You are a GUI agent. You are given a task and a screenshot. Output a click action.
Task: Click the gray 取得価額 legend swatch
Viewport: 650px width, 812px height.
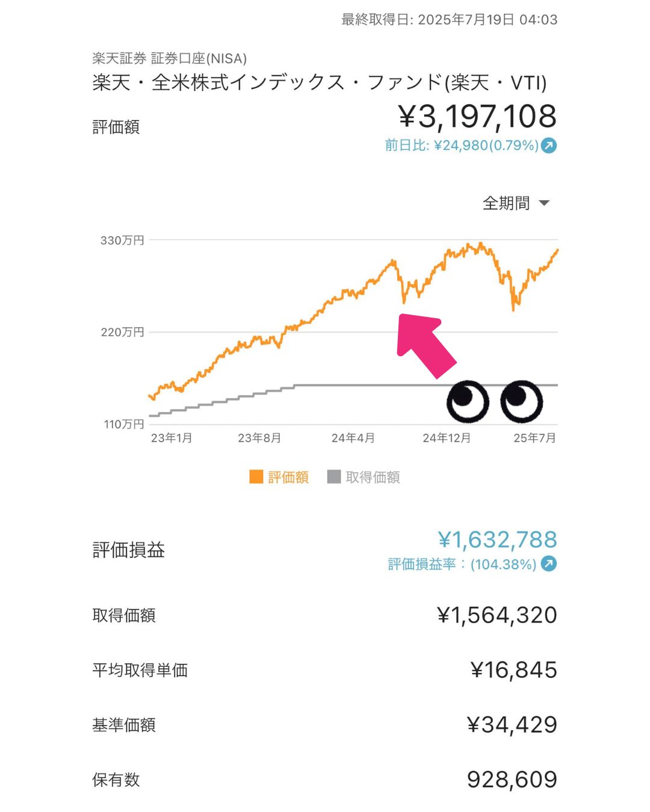(334, 477)
